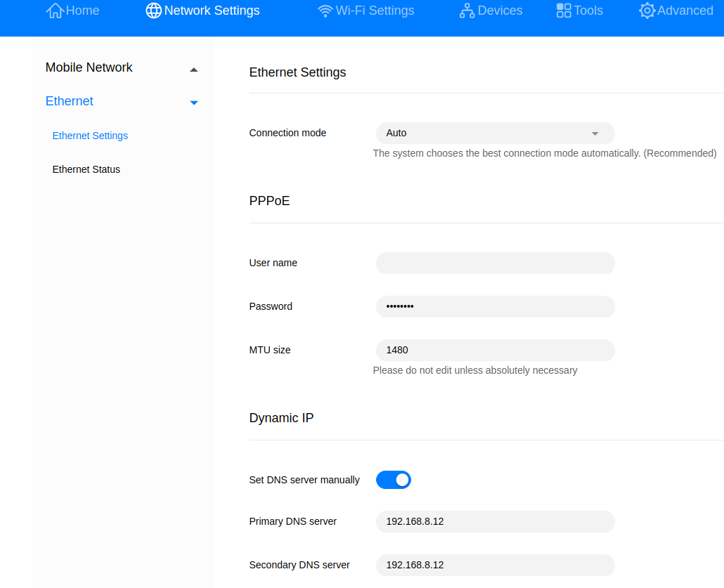Image resolution: width=724 pixels, height=588 pixels.
Task: Select Mobile Network in sidebar
Action: [89, 68]
